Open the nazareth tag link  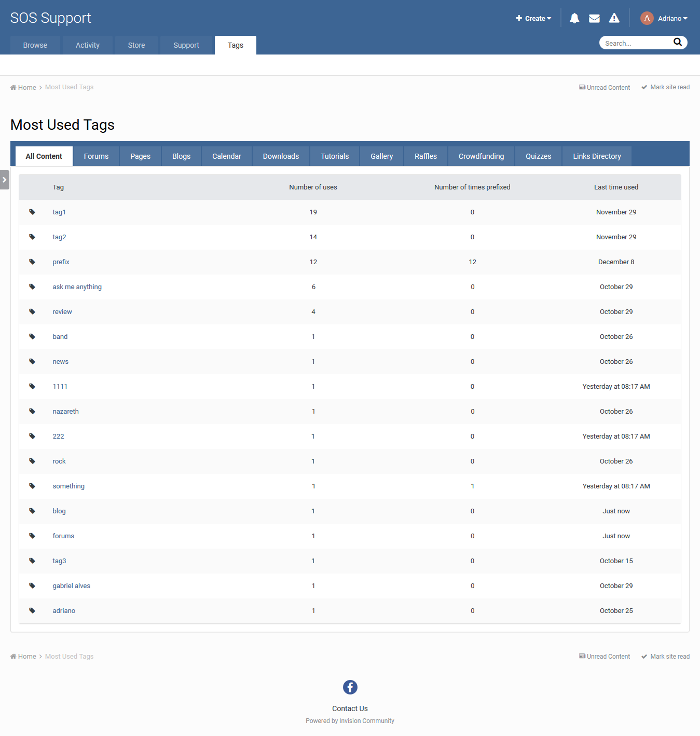65,411
